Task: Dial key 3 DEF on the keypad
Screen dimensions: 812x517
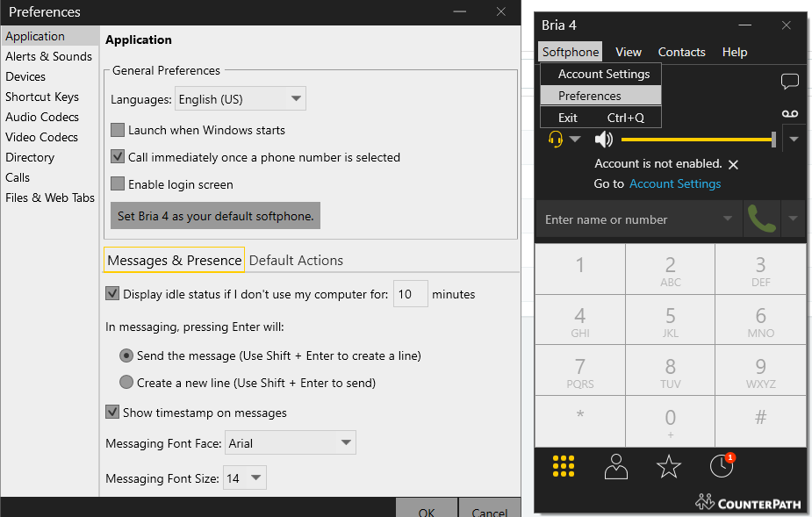Action: click(x=761, y=269)
